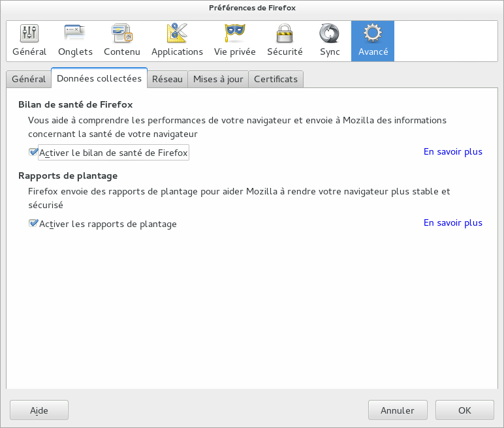The height and width of the screenshot is (428, 504).
Task: Open the Général preferences pane icon
Action: (x=29, y=33)
